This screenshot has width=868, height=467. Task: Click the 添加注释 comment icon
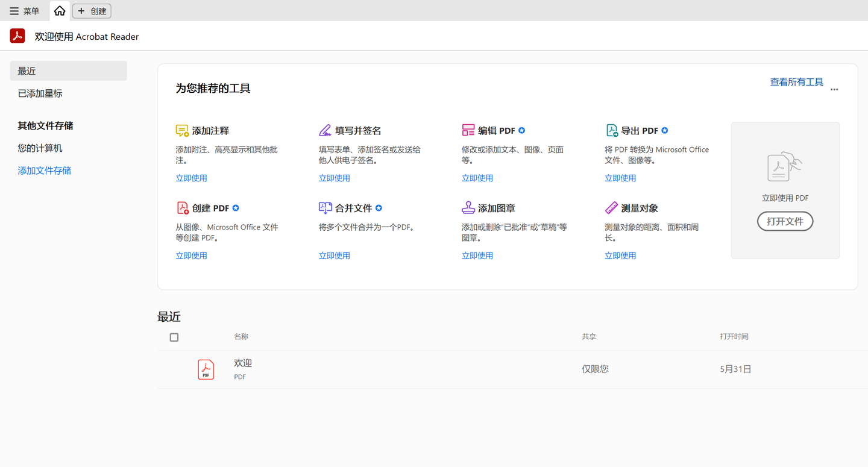(182, 131)
